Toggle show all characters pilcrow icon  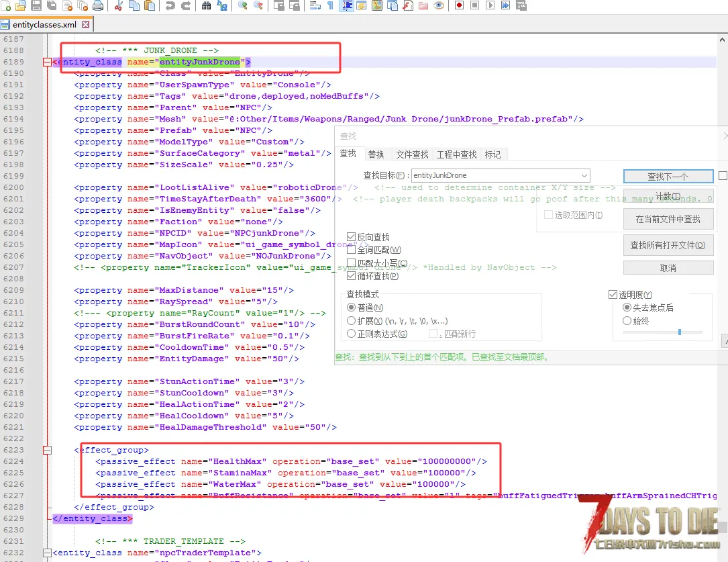tap(330, 6)
